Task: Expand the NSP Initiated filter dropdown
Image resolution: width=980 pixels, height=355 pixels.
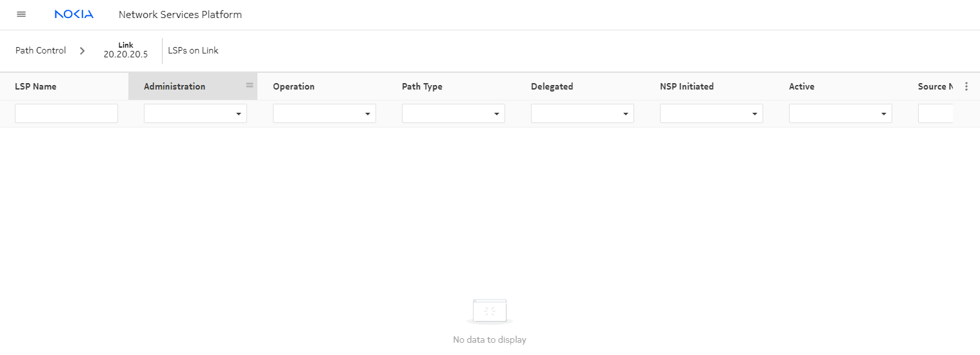Action: point(712,113)
